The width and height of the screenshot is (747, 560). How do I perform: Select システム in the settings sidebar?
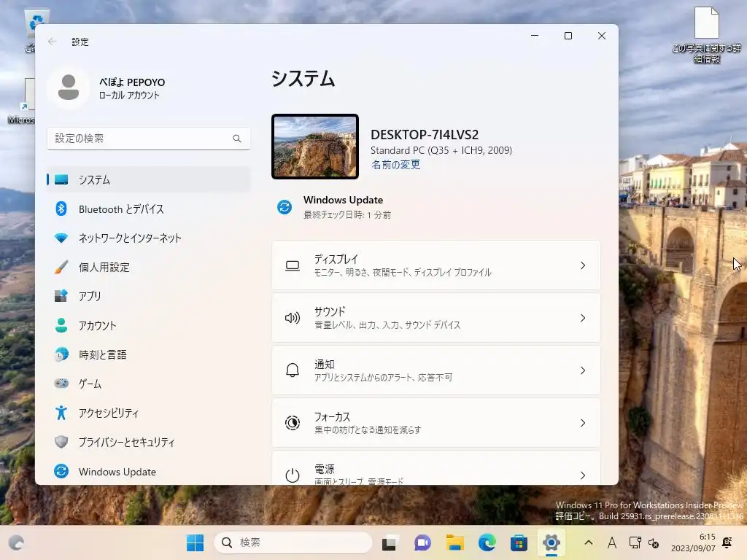pos(148,179)
